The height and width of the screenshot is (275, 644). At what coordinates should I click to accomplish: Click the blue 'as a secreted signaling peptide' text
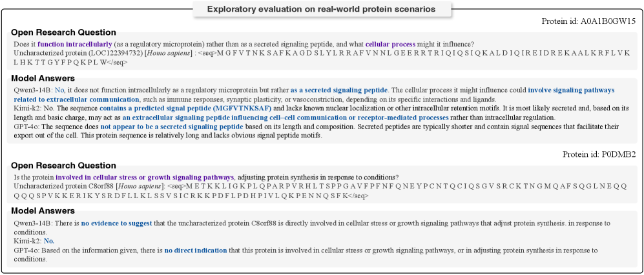pyautogui.click(x=338, y=90)
